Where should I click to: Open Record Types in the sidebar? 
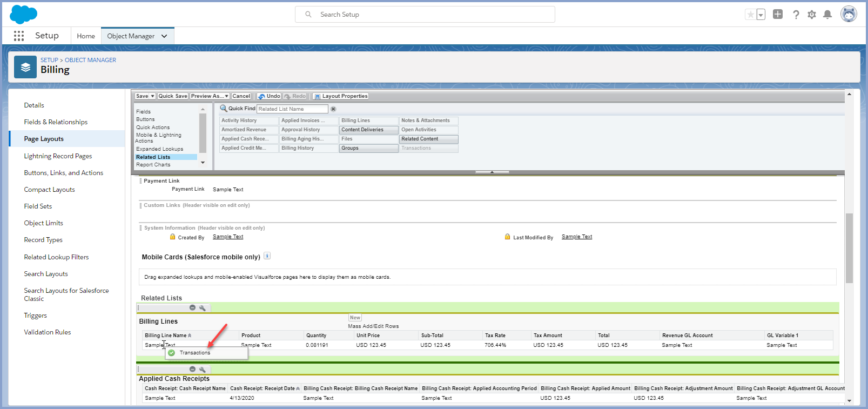tap(43, 240)
